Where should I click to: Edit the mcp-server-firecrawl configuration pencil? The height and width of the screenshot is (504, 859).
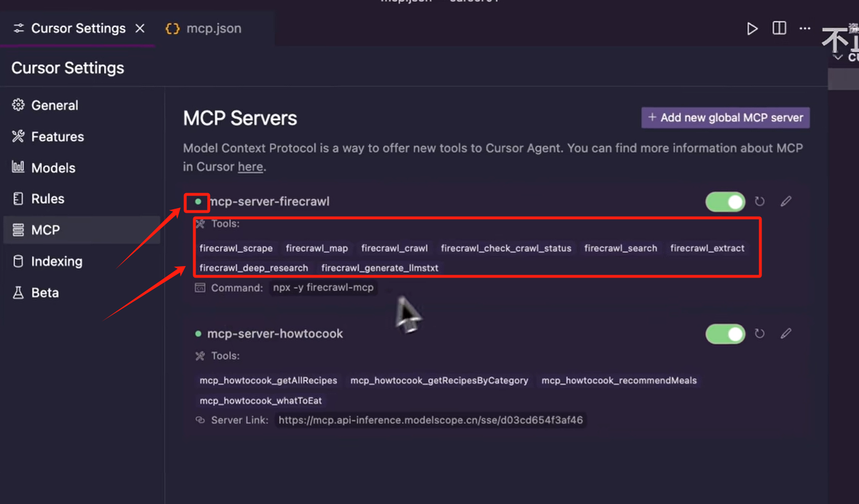(786, 201)
